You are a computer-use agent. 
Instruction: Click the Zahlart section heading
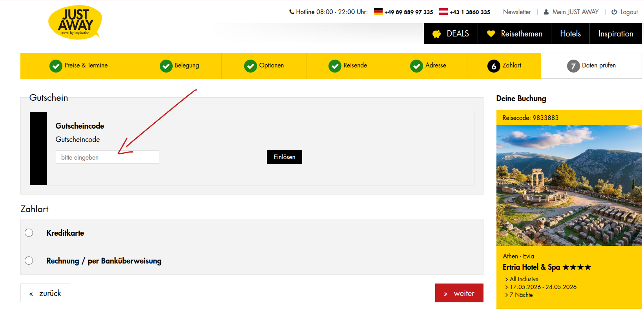click(35, 209)
